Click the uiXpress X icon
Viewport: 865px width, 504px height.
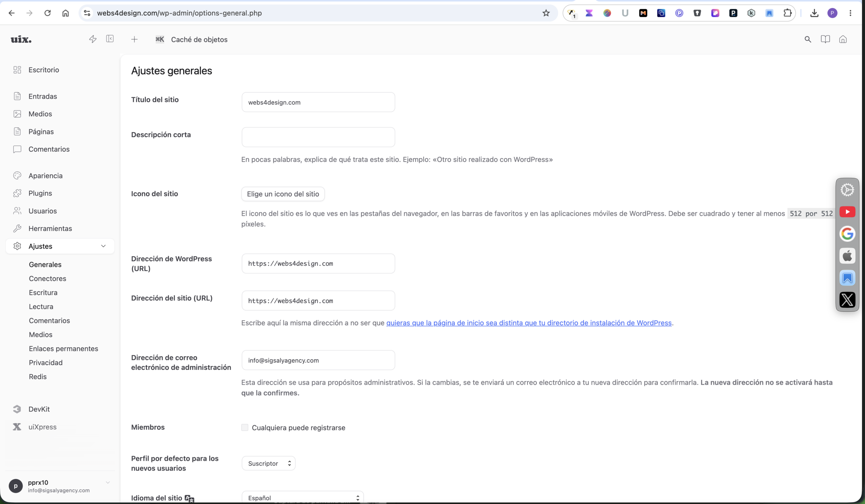point(17,427)
